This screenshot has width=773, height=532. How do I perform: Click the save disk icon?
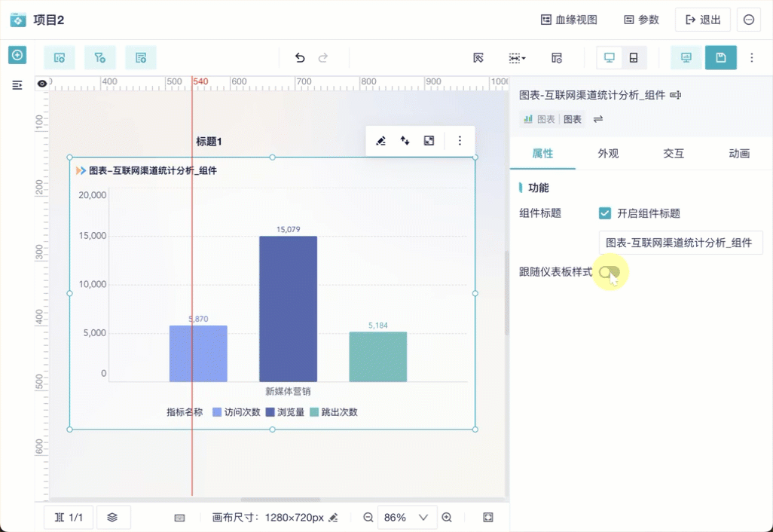coord(721,58)
